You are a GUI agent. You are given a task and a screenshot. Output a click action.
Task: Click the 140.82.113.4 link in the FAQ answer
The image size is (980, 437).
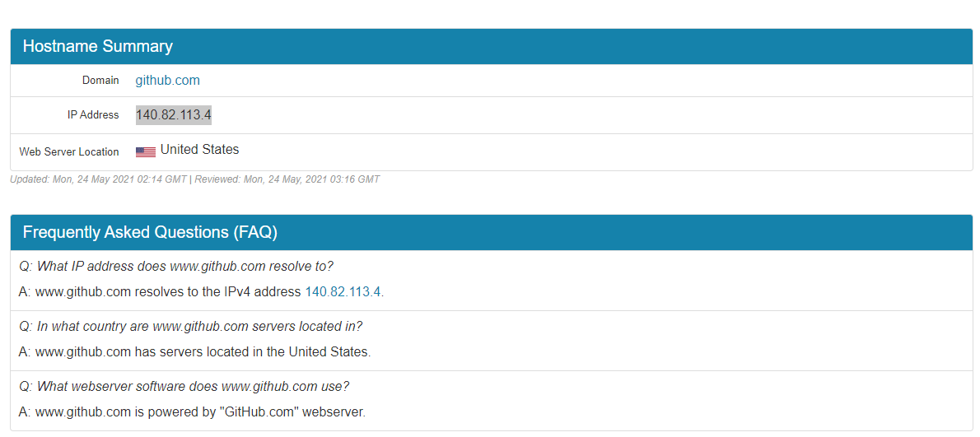(343, 291)
